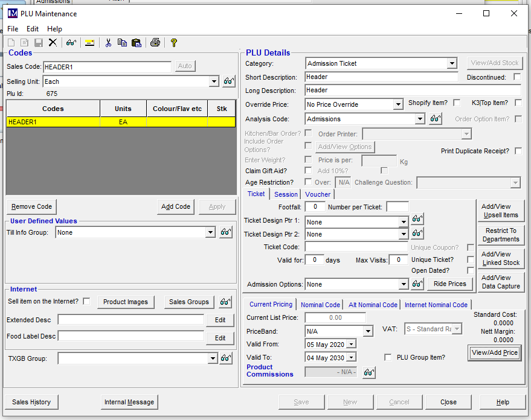Switch to the Session tab
The width and height of the screenshot is (531, 420).
tap(286, 194)
